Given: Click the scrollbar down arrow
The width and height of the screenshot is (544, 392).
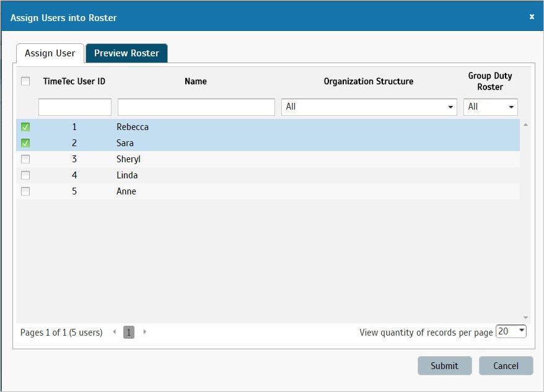Looking at the screenshot, I should 525,318.
